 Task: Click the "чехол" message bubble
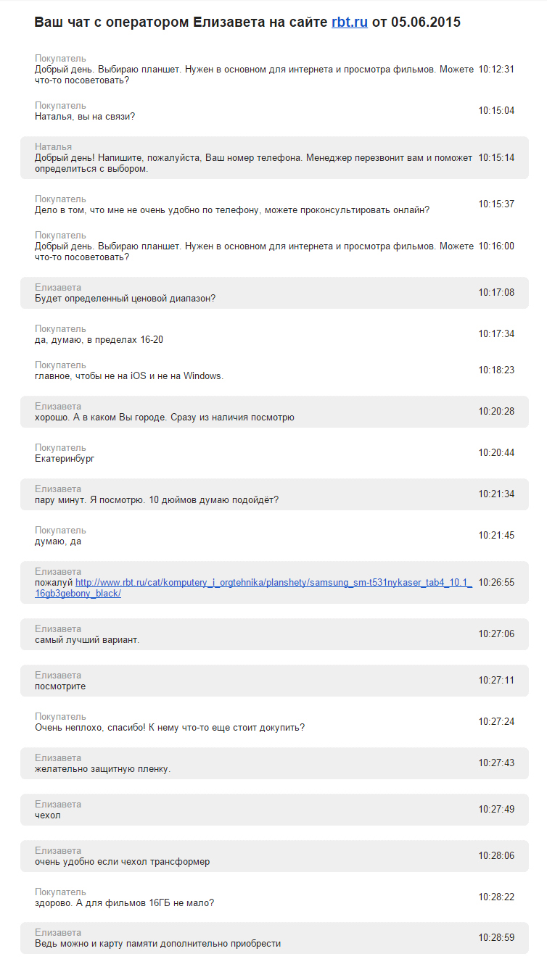pos(274,810)
